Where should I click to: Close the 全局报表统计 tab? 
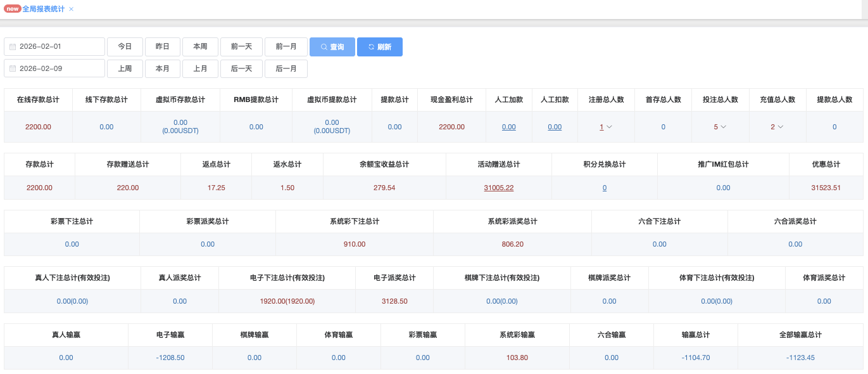pyautogui.click(x=71, y=9)
